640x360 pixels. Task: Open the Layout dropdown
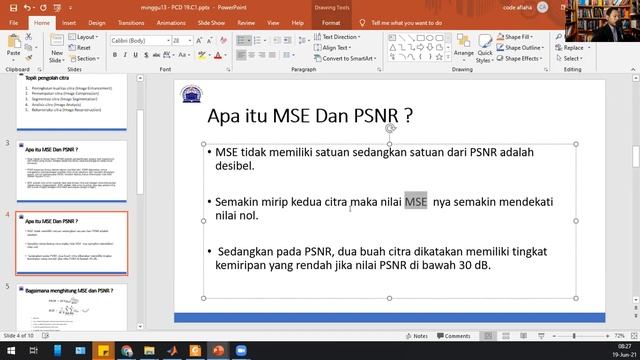click(84, 37)
